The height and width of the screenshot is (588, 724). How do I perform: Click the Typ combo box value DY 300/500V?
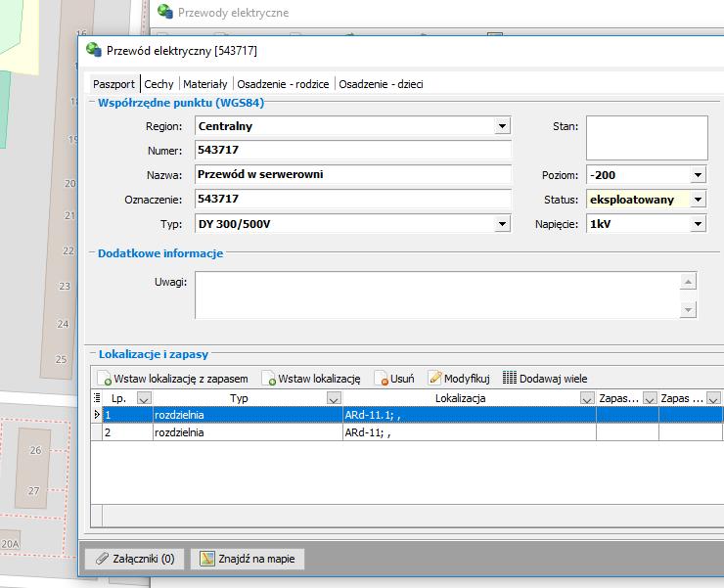click(x=344, y=224)
